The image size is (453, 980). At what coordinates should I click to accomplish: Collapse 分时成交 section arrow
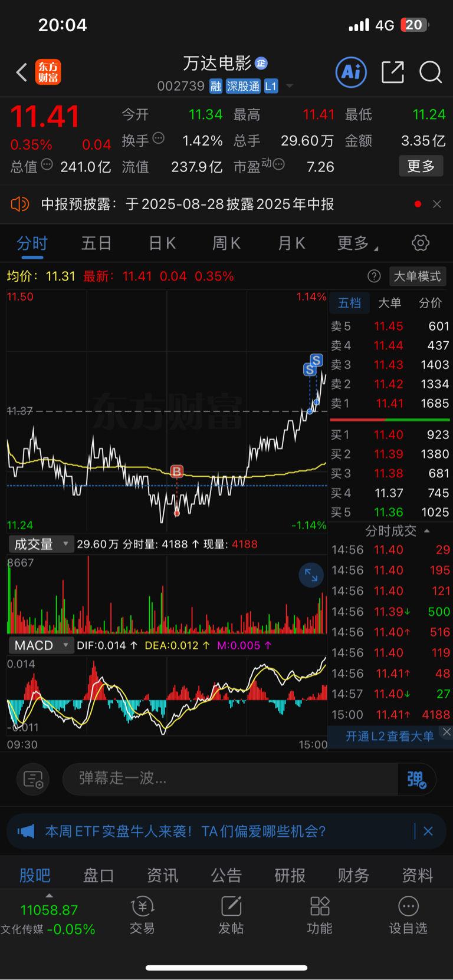tap(426, 531)
